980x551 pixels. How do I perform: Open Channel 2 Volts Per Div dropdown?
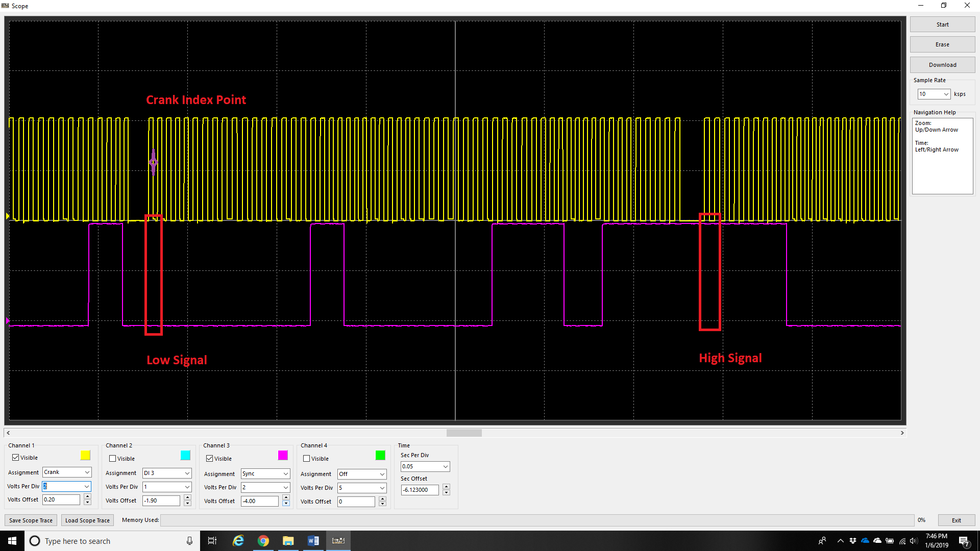click(167, 487)
